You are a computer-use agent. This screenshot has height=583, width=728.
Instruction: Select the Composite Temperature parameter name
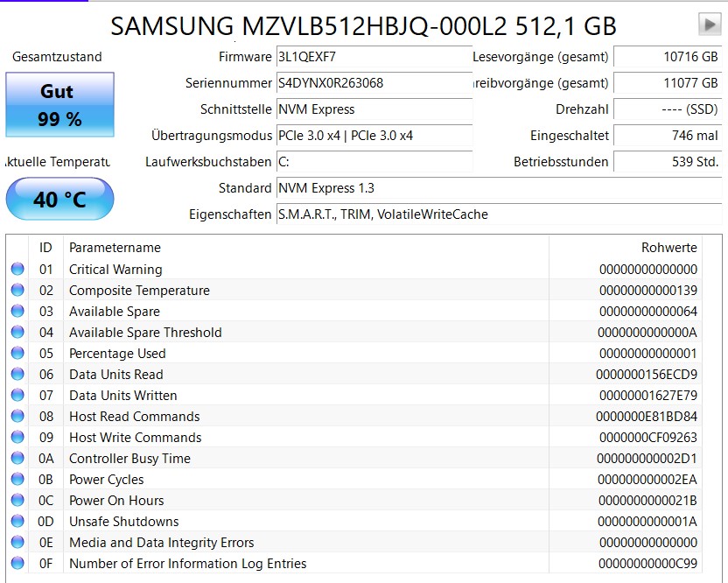(139, 291)
